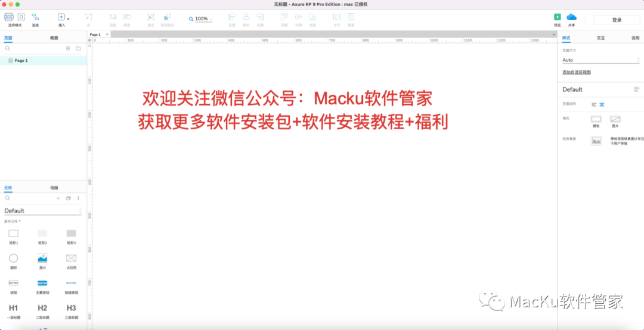Click the ruler origin crosshair icon
Image resolution: width=644 pixels, height=330 pixels.
tap(90, 41)
